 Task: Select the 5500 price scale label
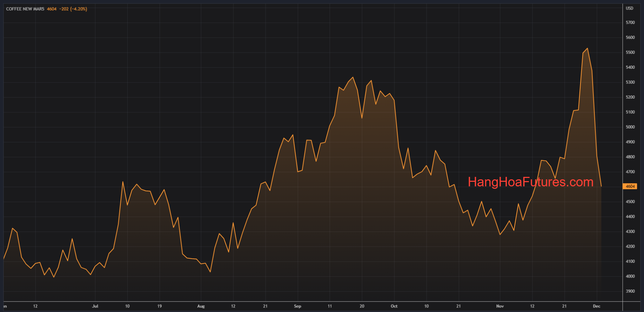pos(630,52)
